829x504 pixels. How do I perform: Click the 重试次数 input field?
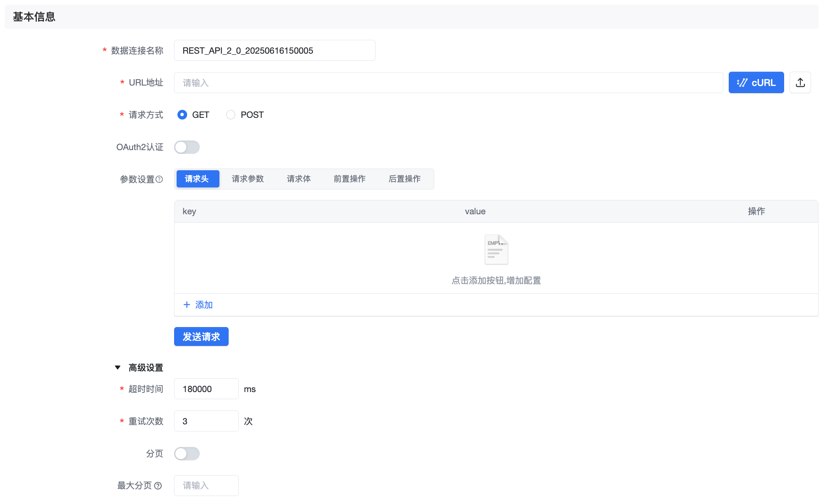pyautogui.click(x=206, y=421)
